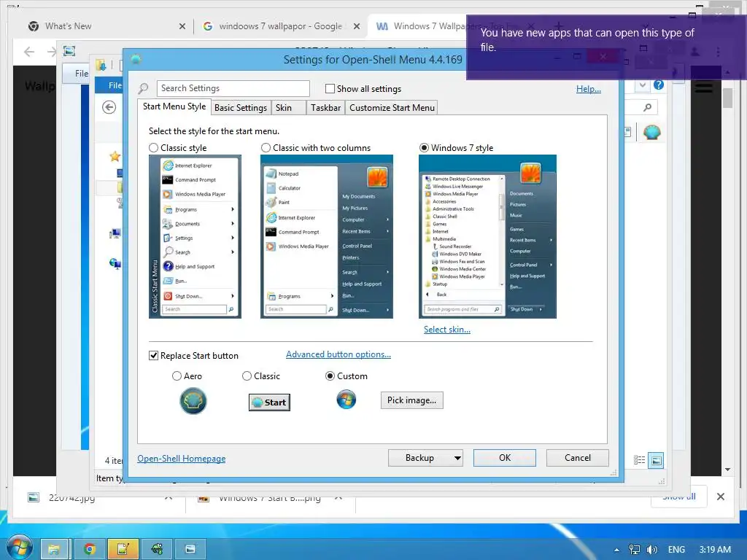This screenshot has width=747, height=560.
Task: Click the Pick image... button
Action: (x=411, y=400)
